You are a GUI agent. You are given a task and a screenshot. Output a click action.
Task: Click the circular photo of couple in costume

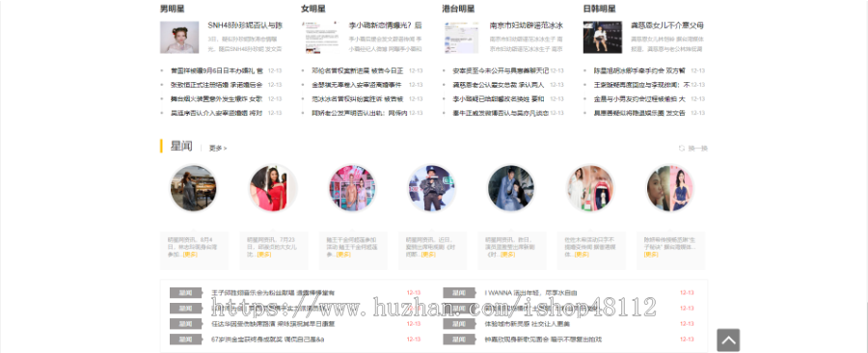(x=511, y=188)
